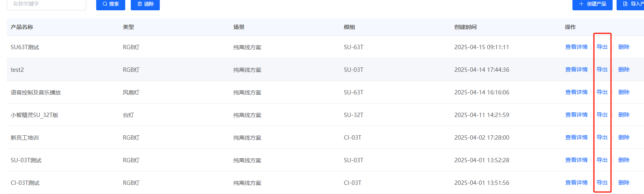Focus the 名称关键字 search input
644x194 pixels.
point(47,4)
